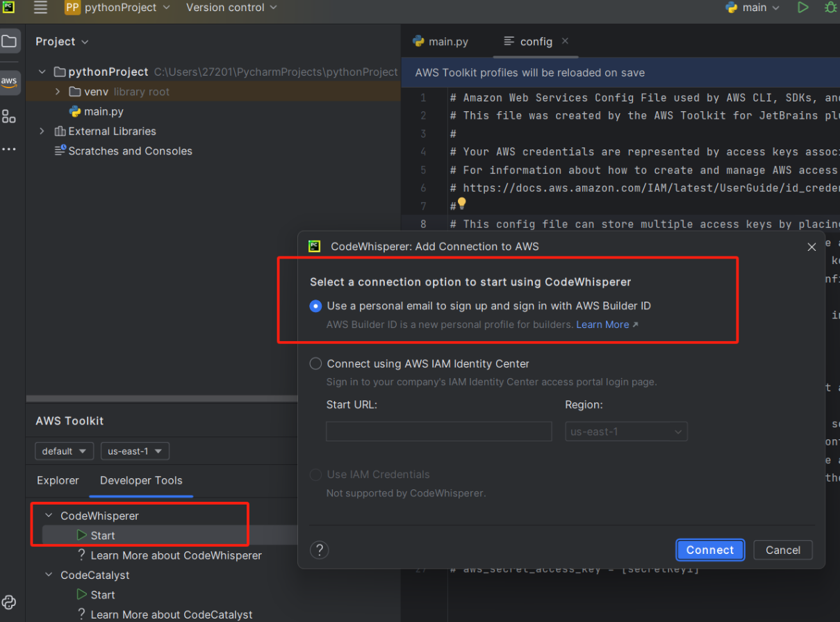The height and width of the screenshot is (622, 840).
Task: Click the Connect button
Action: [x=709, y=550]
